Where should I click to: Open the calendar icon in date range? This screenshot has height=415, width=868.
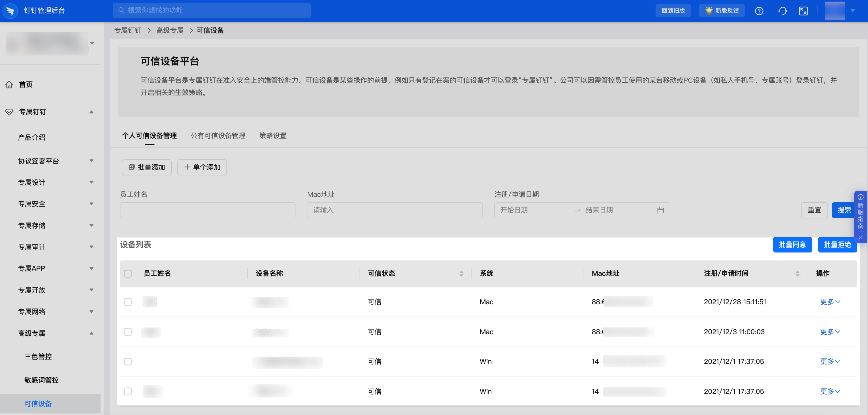pyautogui.click(x=660, y=210)
